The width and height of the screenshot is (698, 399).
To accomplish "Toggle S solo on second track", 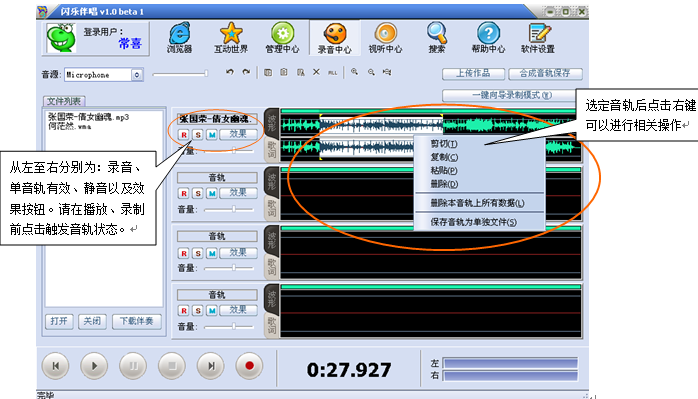I will 198,193.
